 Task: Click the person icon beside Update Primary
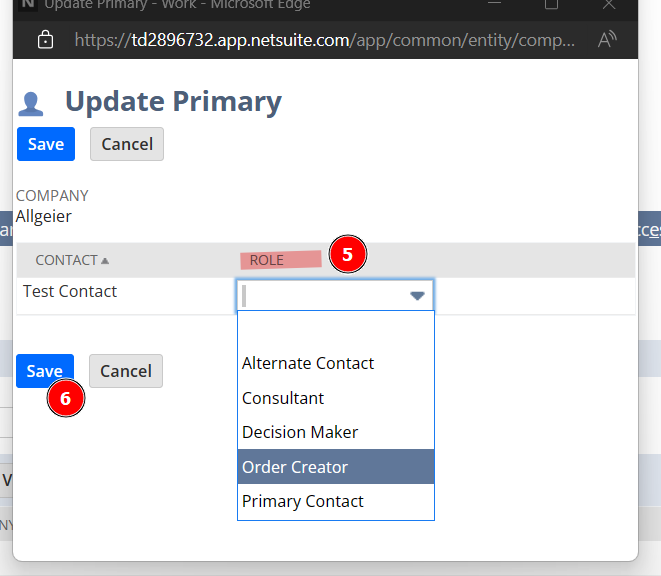coord(32,104)
